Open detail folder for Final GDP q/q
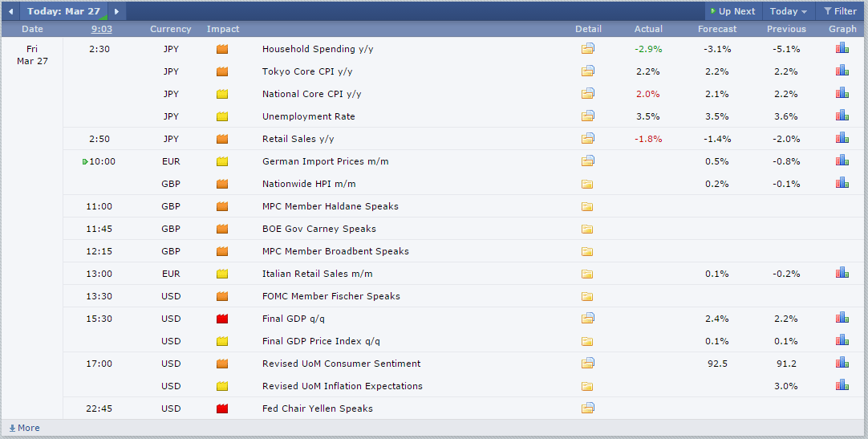 point(587,319)
